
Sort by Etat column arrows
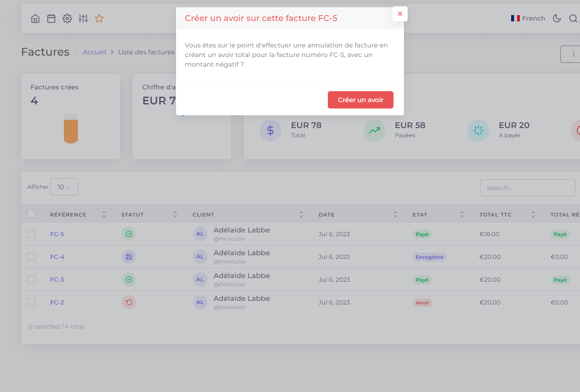pos(462,214)
